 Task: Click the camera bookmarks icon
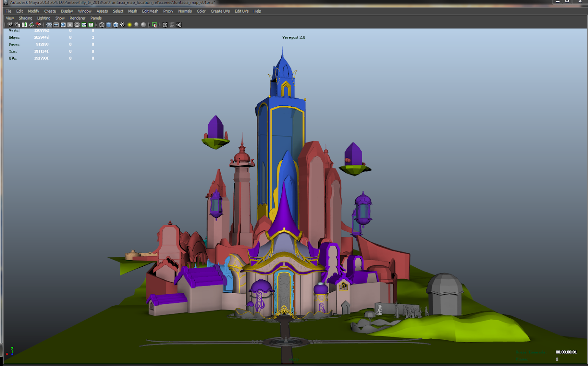(24, 25)
